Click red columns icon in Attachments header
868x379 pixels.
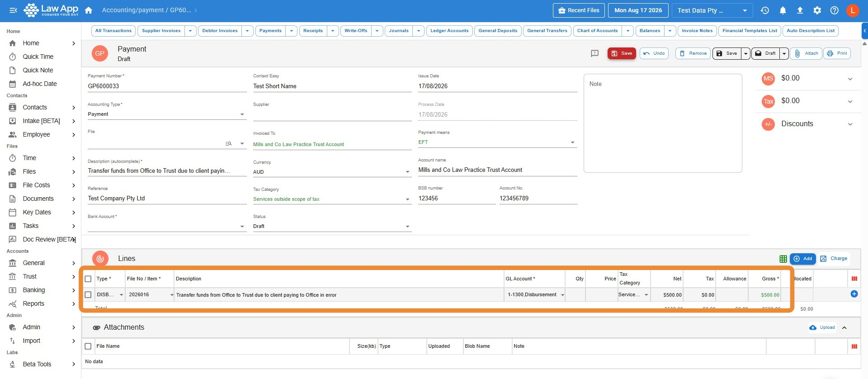click(x=854, y=346)
